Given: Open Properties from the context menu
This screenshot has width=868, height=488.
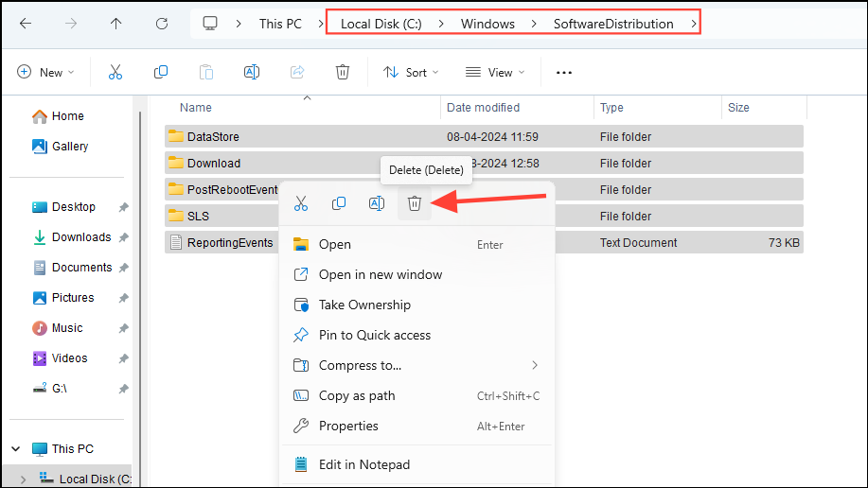Looking at the screenshot, I should pos(348,426).
